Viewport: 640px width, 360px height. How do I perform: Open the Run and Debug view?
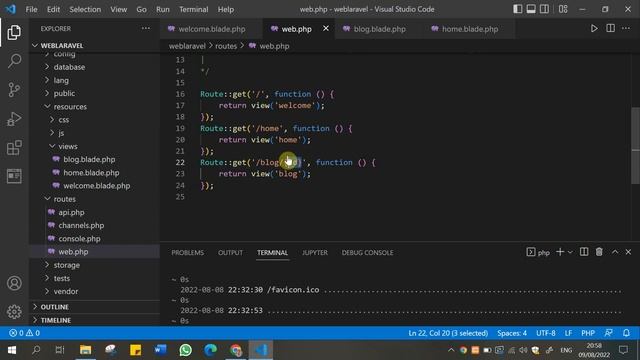click(x=14, y=119)
